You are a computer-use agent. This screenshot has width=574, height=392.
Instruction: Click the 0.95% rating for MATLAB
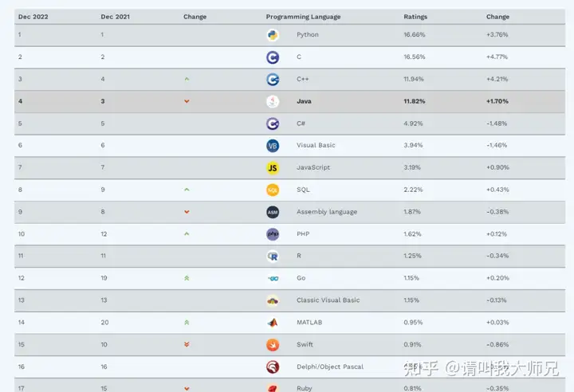(x=413, y=323)
